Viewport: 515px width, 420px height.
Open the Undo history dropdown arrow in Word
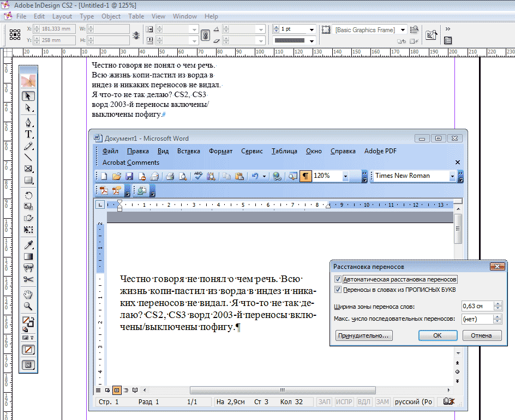(264, 176)
